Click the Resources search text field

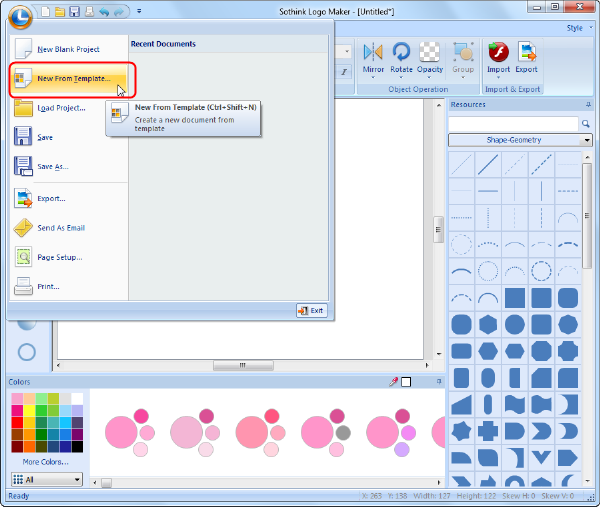(513, 124)
